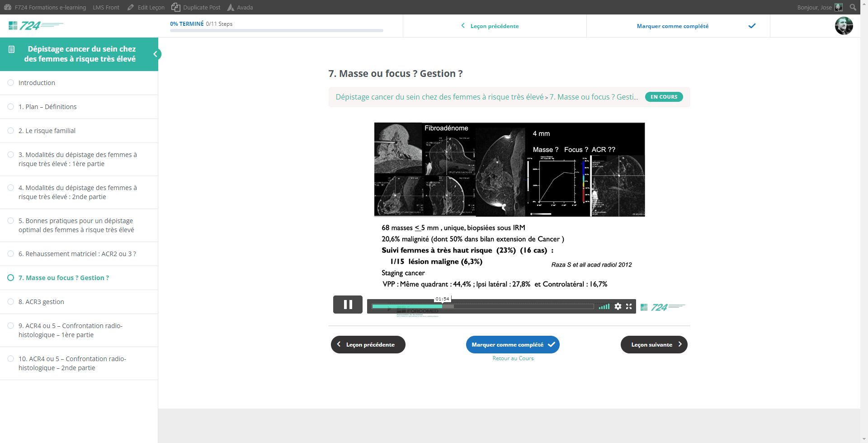Viewport: 868px width, 443px height.
Task: Click the status circle beside lesson 9
Action: 10,325
